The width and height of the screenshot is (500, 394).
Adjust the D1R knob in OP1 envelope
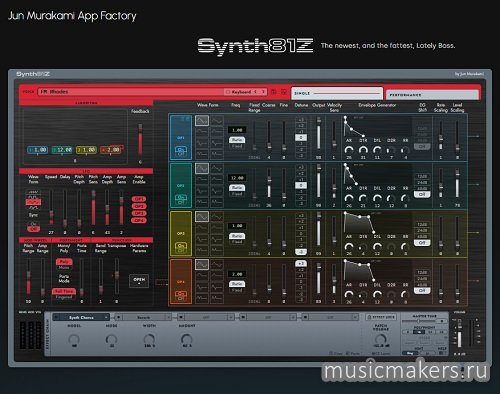point(363,150)
